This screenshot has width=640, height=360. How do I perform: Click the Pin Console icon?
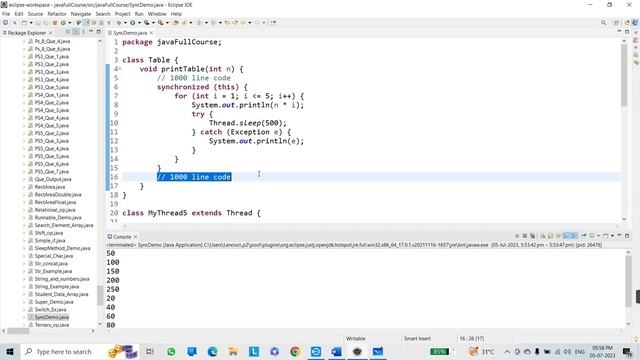pos(584,236)
